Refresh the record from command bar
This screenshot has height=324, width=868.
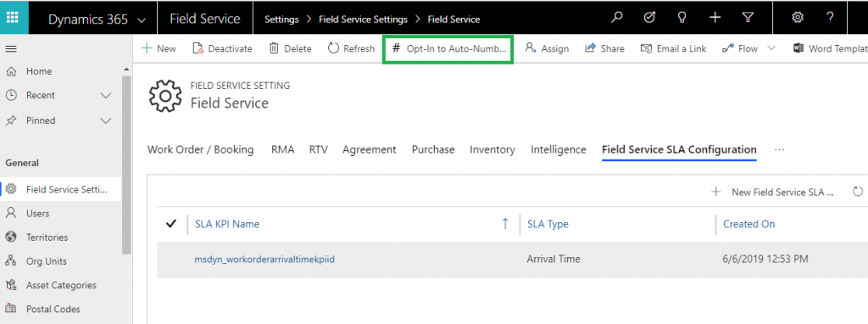click(x=352, y=48)
